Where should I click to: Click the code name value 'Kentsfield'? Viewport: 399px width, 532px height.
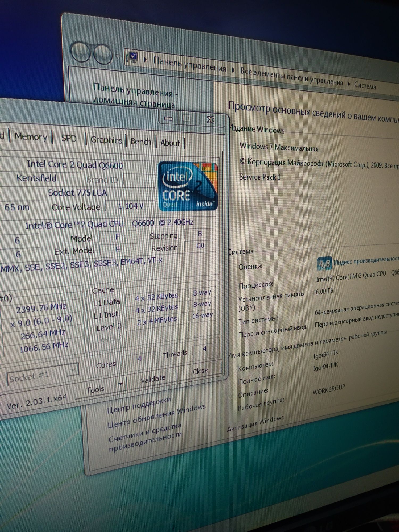(x=36, y=178)
